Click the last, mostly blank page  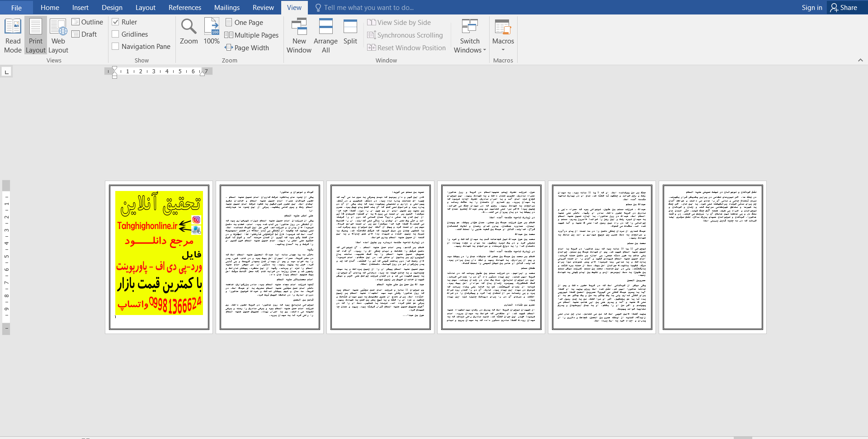click(713, 257)
